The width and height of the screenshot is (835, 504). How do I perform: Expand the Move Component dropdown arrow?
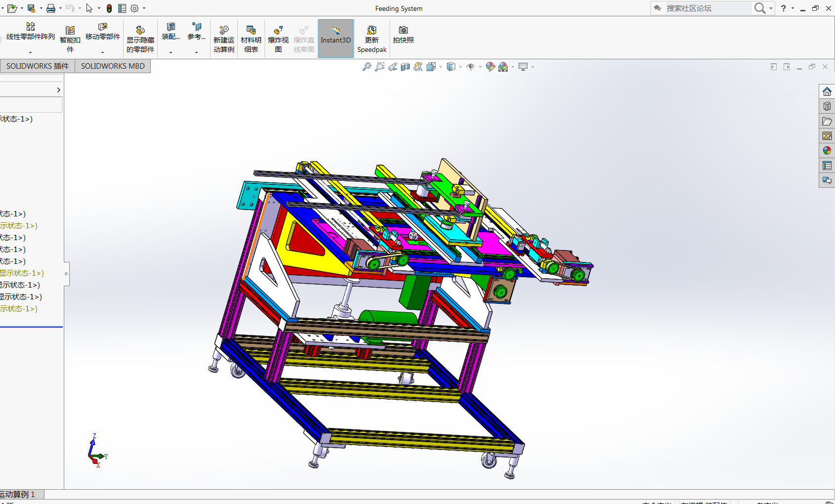(102, 52)
